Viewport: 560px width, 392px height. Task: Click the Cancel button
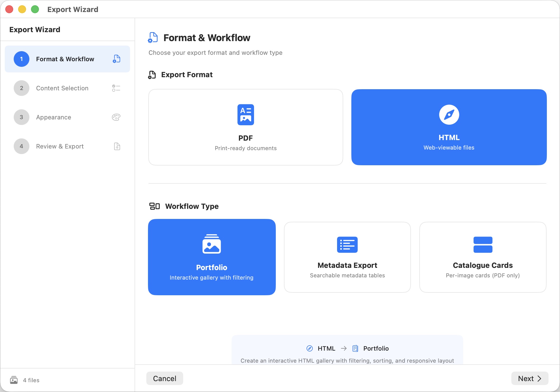tap(164, 378)
